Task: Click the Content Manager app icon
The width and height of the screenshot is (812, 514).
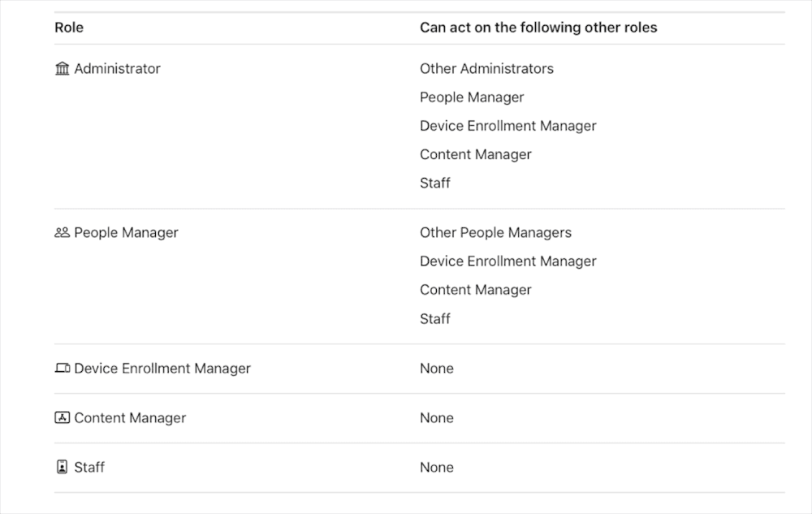Action: click(x=63, y=418)
